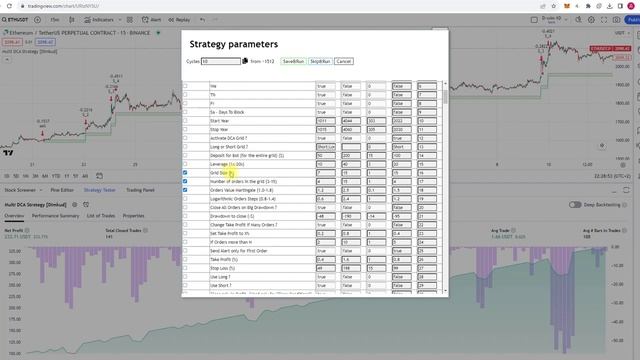Open Send Alert only for First Order dropdown
The image size is (640, 360).
pos(402,251)
